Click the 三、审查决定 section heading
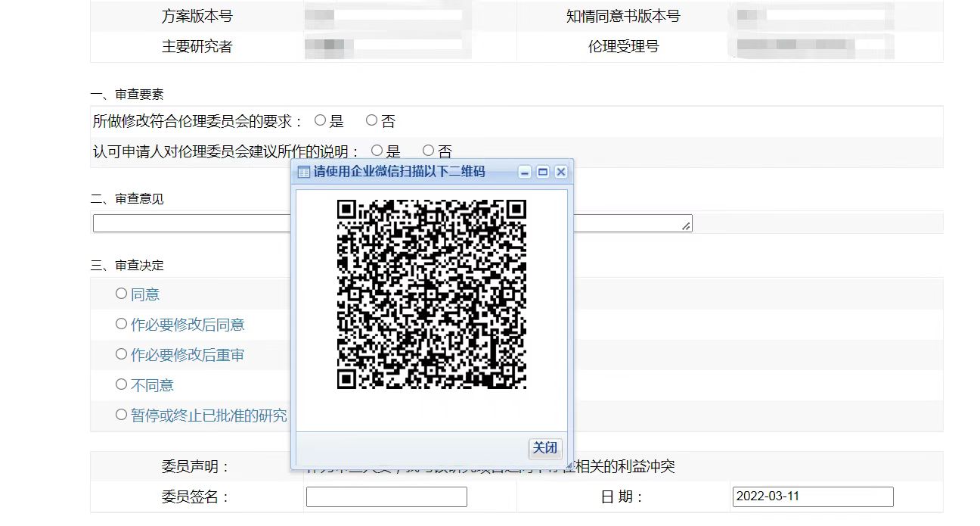Viewport: 980px width, 526px height. tap(127, 266)
